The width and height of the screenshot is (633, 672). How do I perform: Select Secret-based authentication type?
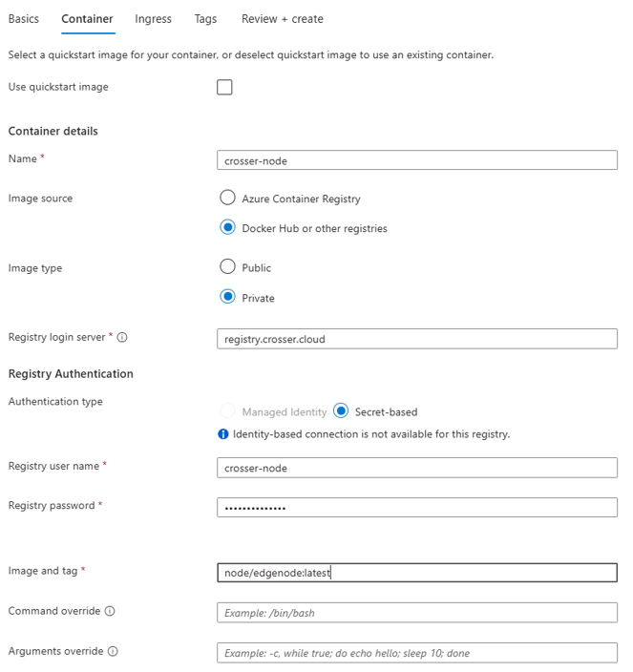341,411
